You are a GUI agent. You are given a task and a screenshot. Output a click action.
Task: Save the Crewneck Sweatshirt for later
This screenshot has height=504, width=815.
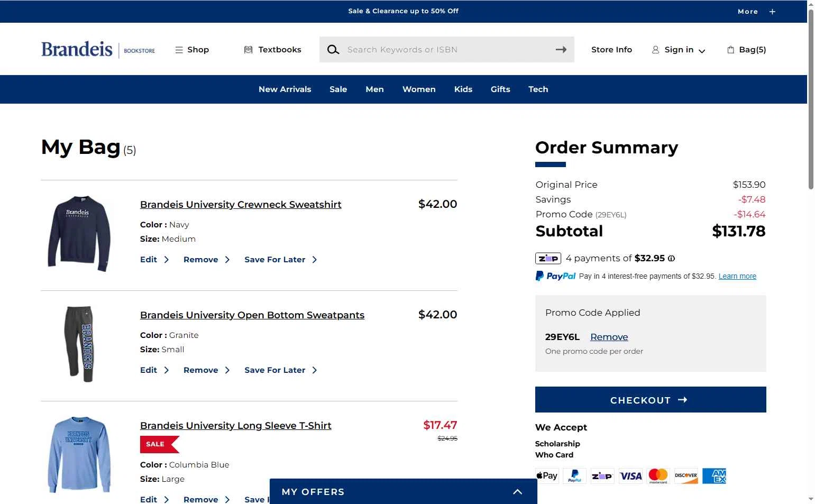(280, 260)
